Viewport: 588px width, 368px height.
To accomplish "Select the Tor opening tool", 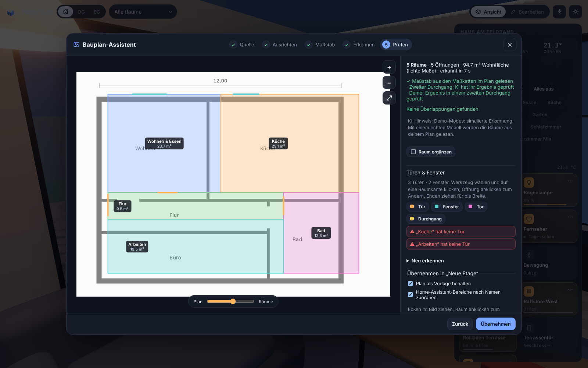I will [x=476, y=207].
